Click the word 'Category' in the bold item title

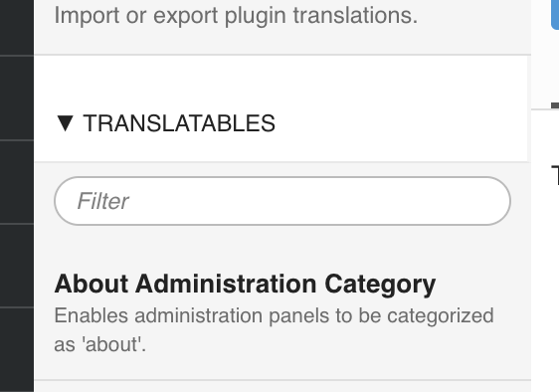coord(380,285)
